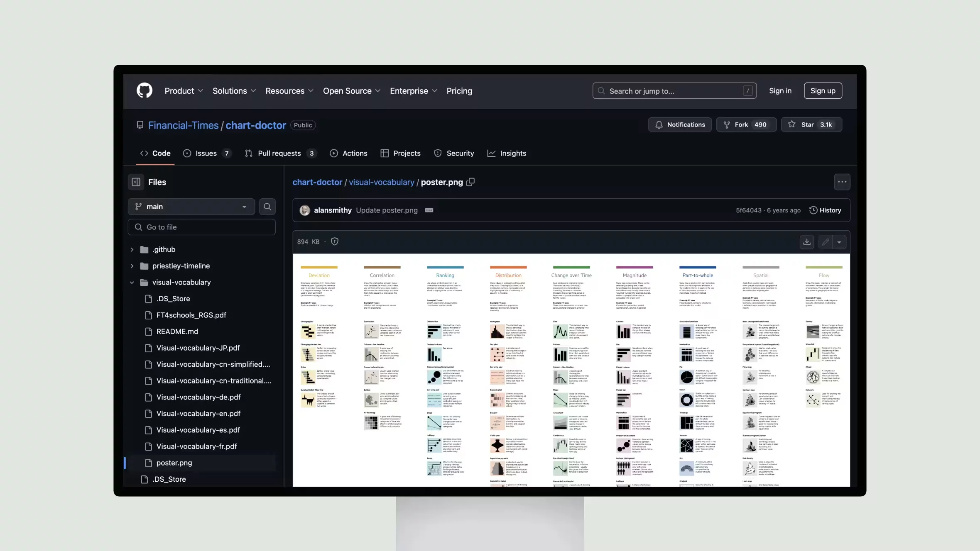Open the Resources menu dropdown
The image size is (980, 551).
tap(289, 91)
